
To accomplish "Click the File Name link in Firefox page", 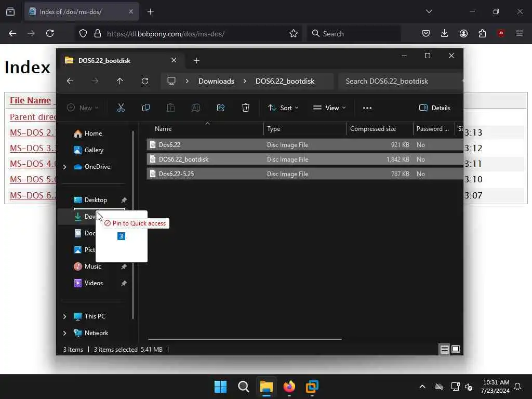I will 30,100.
